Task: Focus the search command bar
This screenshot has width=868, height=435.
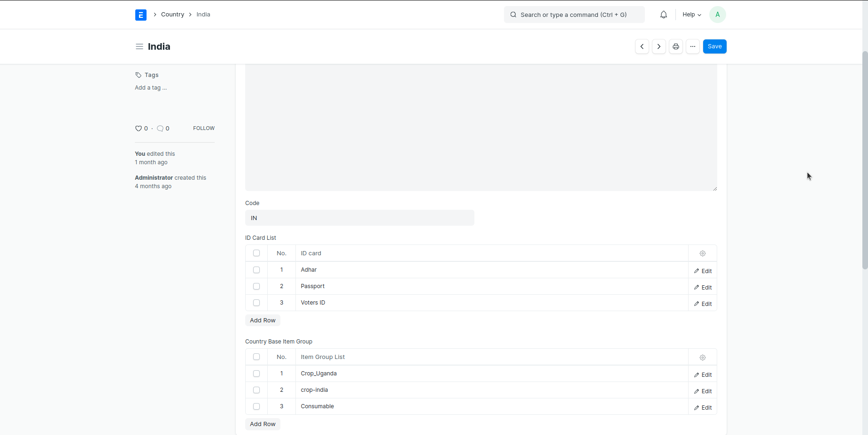Action: tap(574, 15)
